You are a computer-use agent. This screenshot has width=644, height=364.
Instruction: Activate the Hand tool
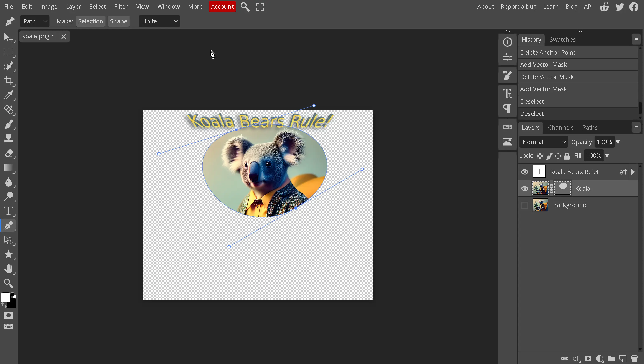pyautogui.click(x=8, y=269)
